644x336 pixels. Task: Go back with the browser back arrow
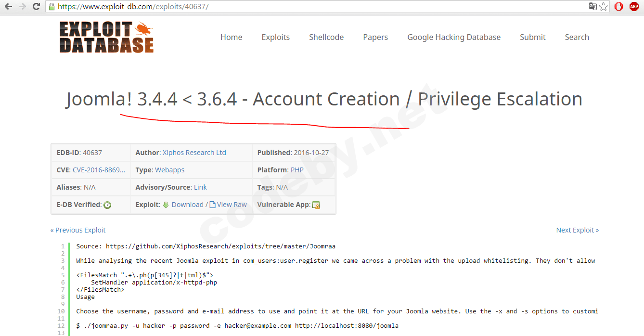(8, 7)
